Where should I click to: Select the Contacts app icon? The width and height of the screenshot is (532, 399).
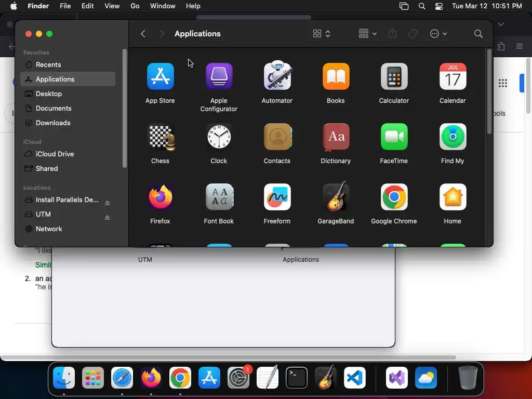[x=277, y=137]
